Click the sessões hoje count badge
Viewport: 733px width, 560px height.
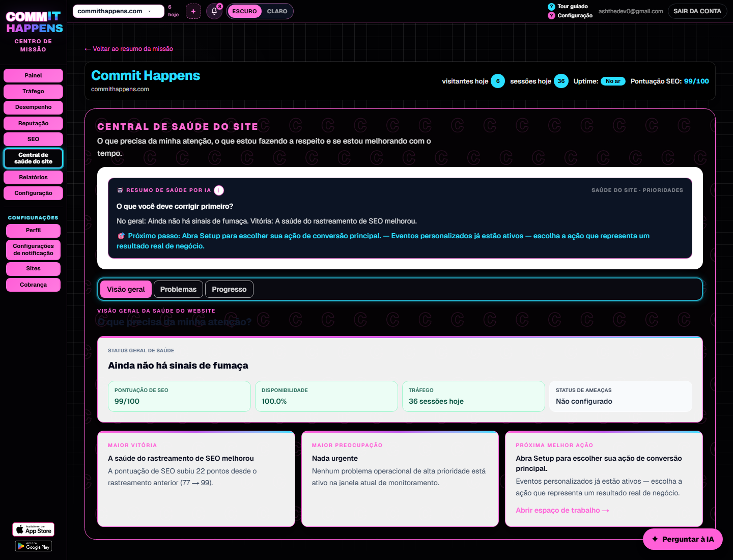(561, 81)
